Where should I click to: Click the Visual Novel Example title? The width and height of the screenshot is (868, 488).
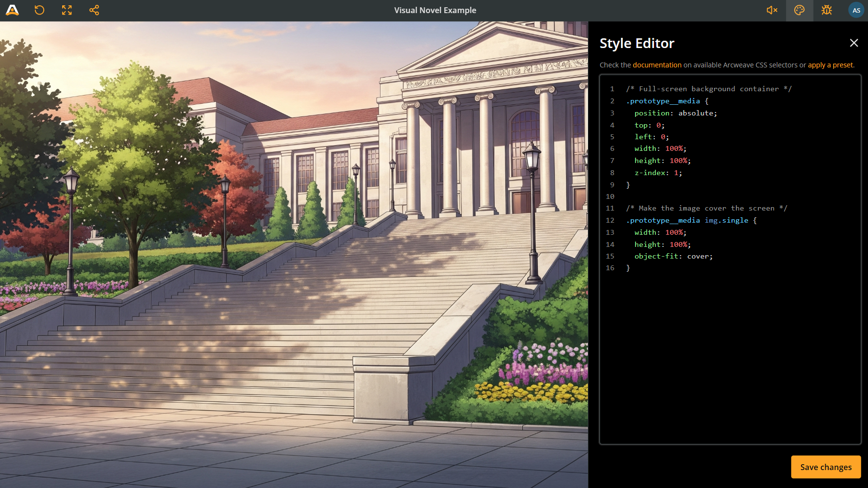pyautogui.click(x=435, y=10)
